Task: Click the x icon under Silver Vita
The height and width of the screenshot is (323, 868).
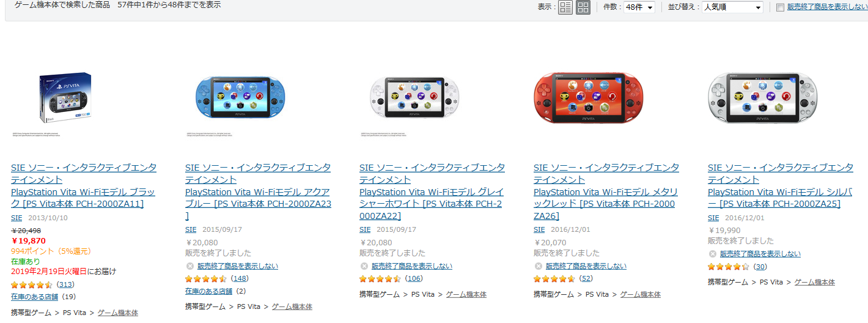Action: pyautogui.click(x=712, y=254)
